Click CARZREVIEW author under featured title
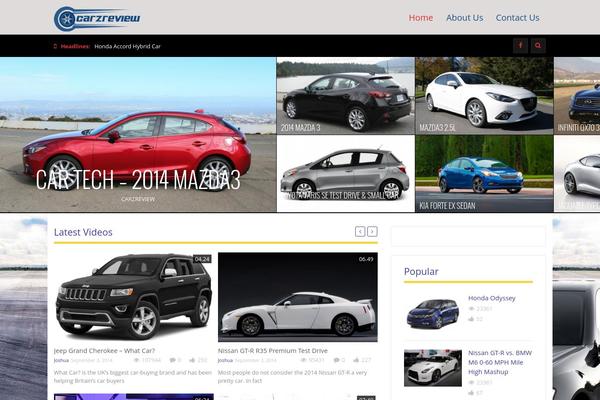 pos(138,199)
